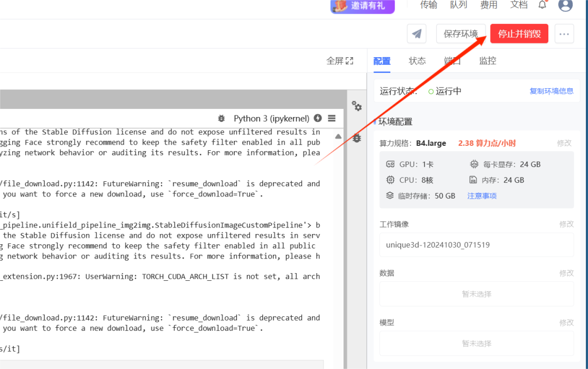The height and width of the screenshot is (369, 588).
Task: Click 修改 next to 数据
Action: pyautogui.click(x=566, y=273)
